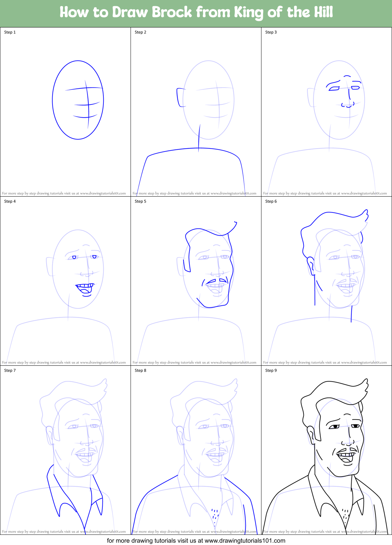Click the Step 5 panel's 'For more step by step' caption

[x=194, y=363]
